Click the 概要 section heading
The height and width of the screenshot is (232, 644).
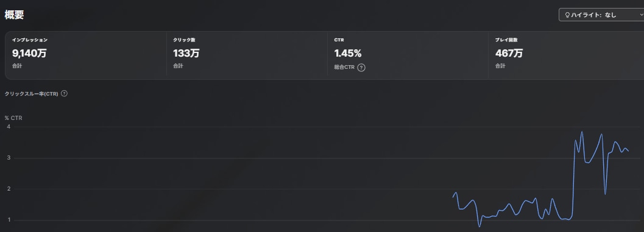pos(15,15)
